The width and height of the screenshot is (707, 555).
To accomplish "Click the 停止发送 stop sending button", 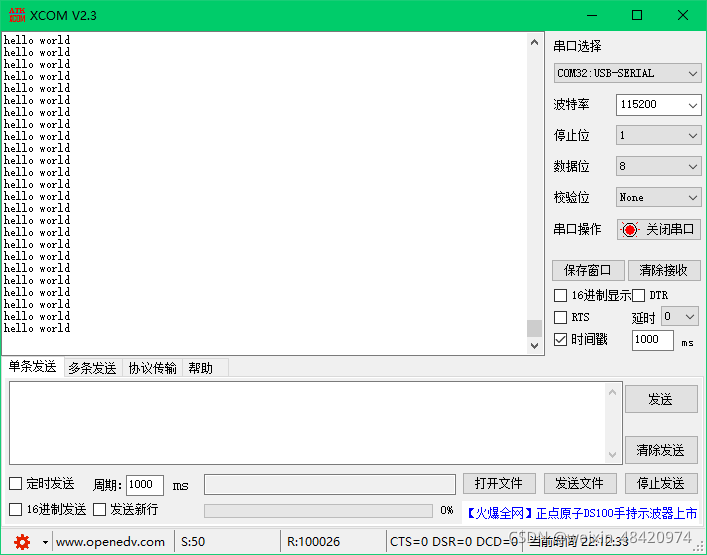I will [661, 484].
